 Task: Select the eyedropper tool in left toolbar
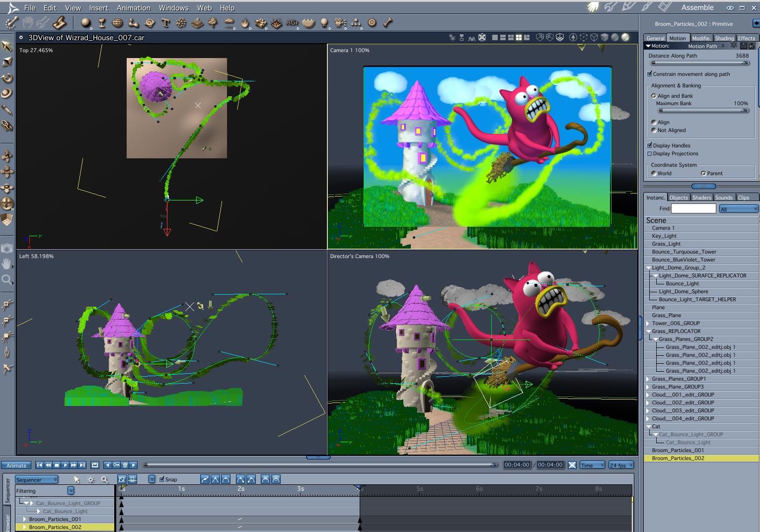(7, 110)
